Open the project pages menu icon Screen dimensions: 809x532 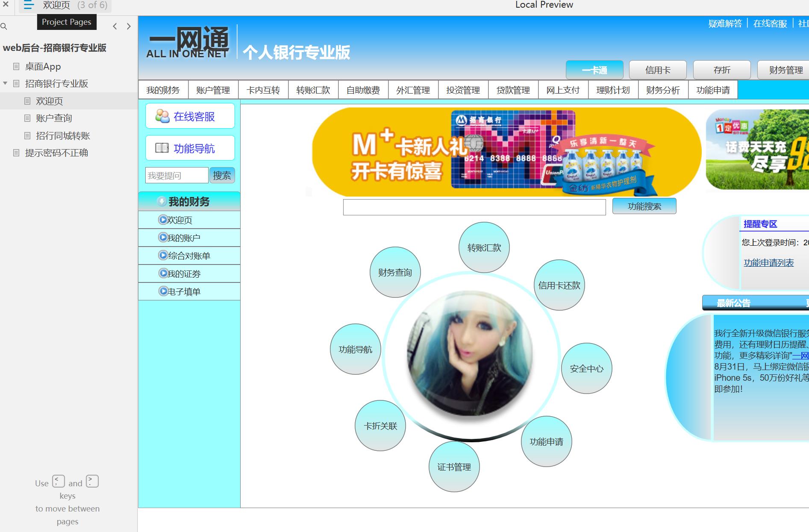[x=29, y=5]
